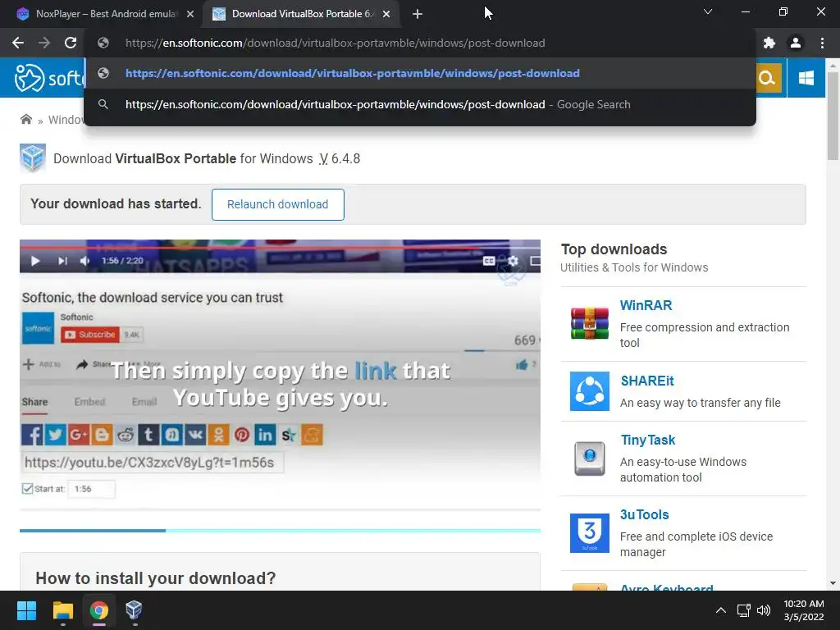
Task: Select the Google Search suggestion
Action: [x=421, y=104]
